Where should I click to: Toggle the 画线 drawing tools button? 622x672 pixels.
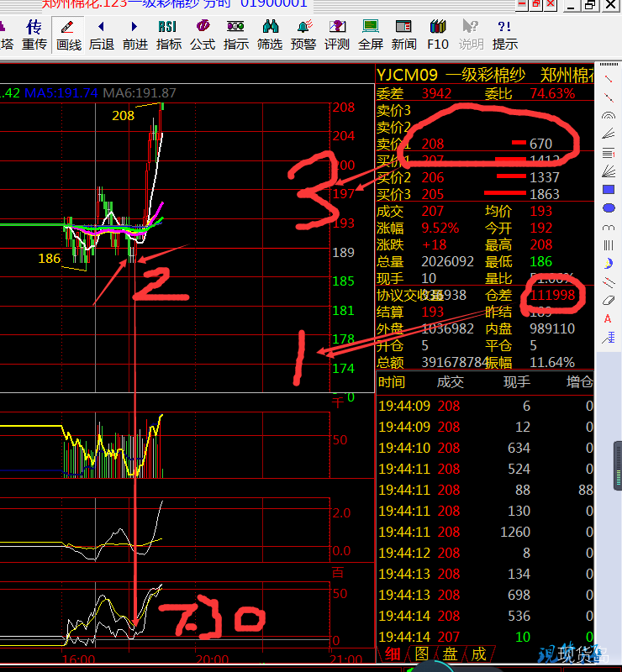tap(68, 34)
